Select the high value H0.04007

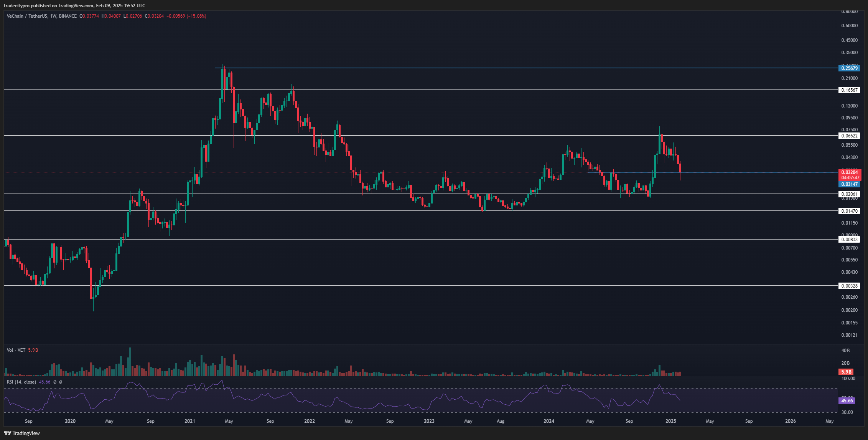[111, 16]
